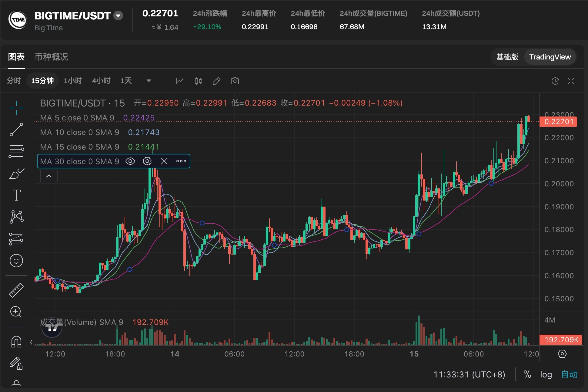Collapse the indicator legend list

coord(49,176)
